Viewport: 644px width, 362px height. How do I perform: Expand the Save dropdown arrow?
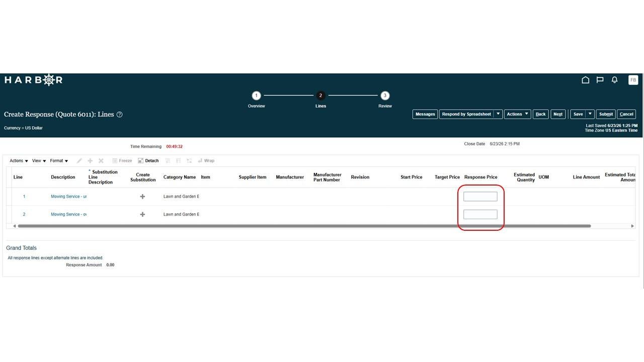coord(590,114)
